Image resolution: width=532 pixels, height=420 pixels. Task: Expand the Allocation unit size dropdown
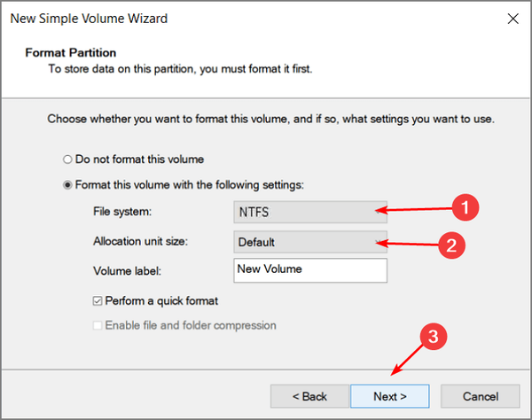pyautogui.click(x=309, y=241)
